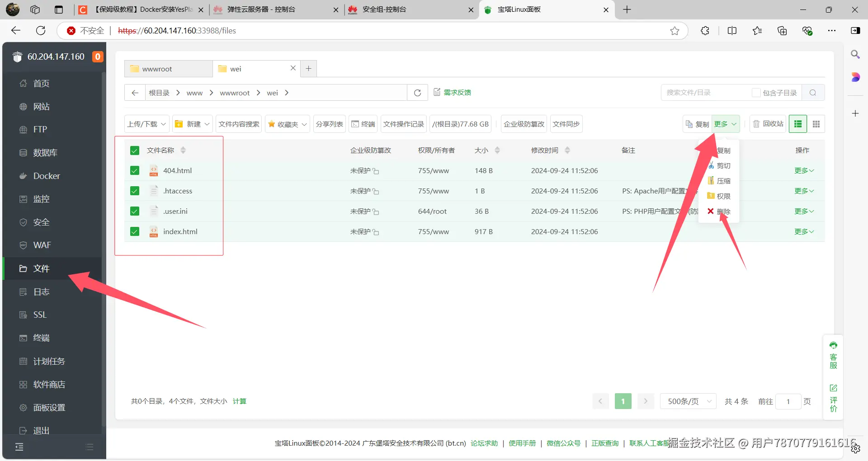Refresh the file list
The height and width of the screenshot is (461, 868).
tap(418, 93)
